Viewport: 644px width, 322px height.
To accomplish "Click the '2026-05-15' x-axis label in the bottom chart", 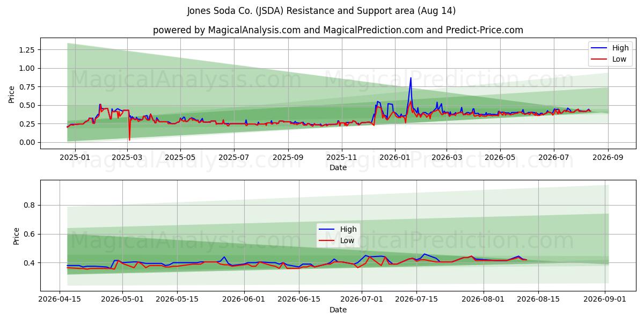I will tap(178, 299).
